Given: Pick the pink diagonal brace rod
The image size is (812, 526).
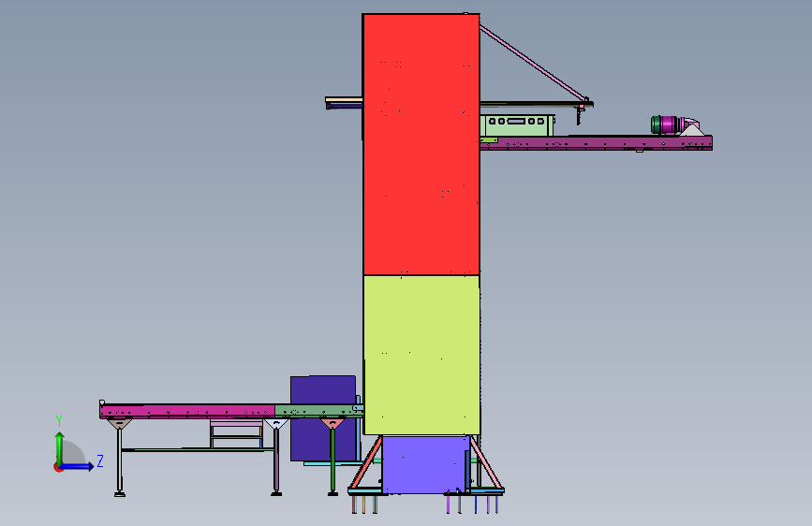Looking at the screenshot, I should [534, 63].
